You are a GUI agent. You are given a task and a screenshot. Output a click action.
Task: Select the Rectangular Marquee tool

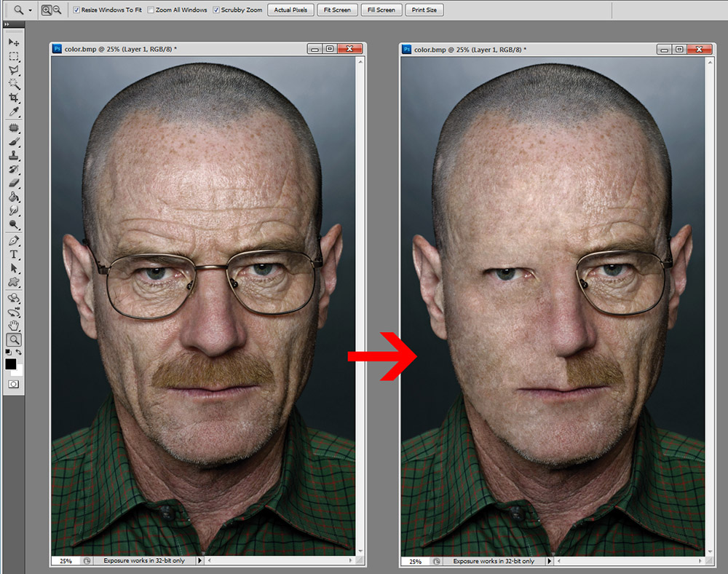click(x=14, y=57)
